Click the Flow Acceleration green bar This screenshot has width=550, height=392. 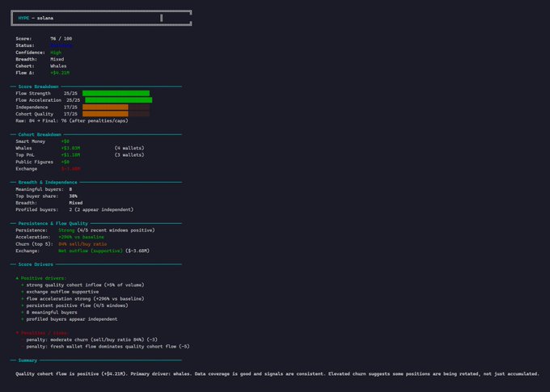tap(118, 100)
